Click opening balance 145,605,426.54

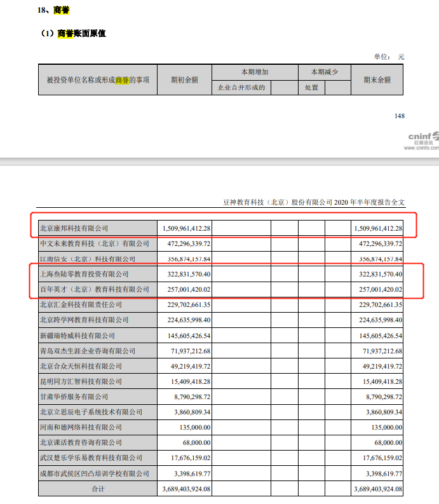click(x=189, y=336)
